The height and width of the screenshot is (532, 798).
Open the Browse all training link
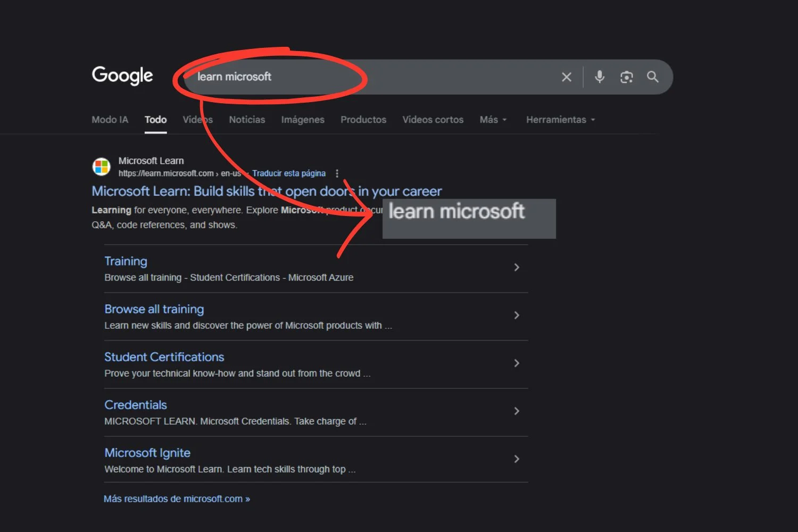154,309
